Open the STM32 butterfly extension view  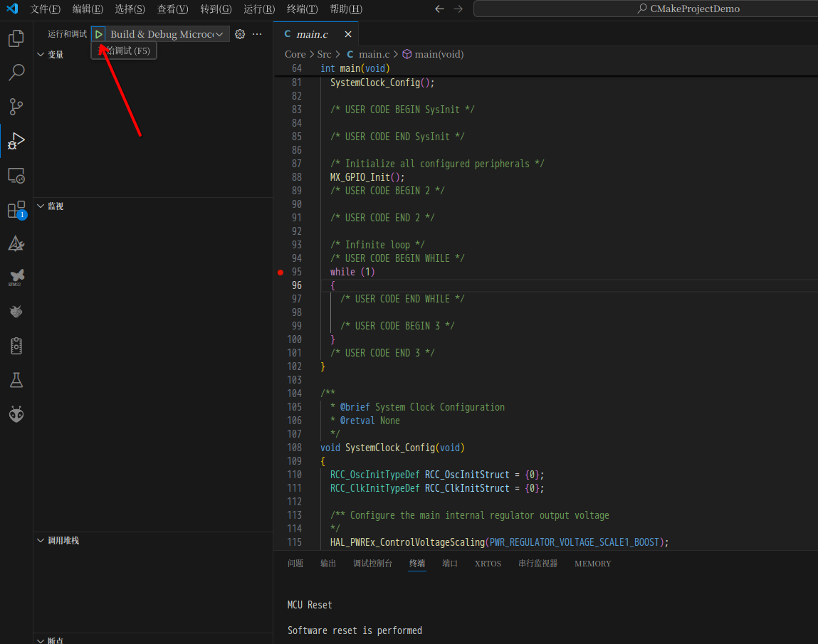coord(16,278)
